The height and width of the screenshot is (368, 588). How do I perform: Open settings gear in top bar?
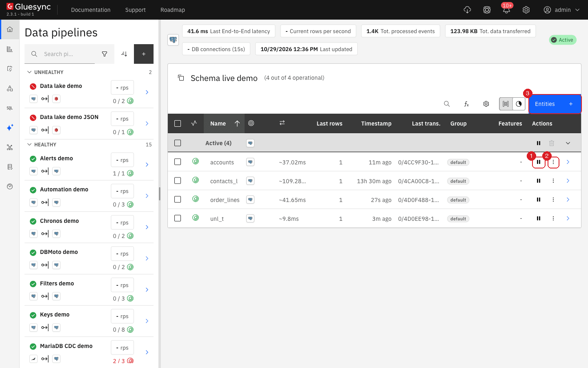(x=526, y=10)
